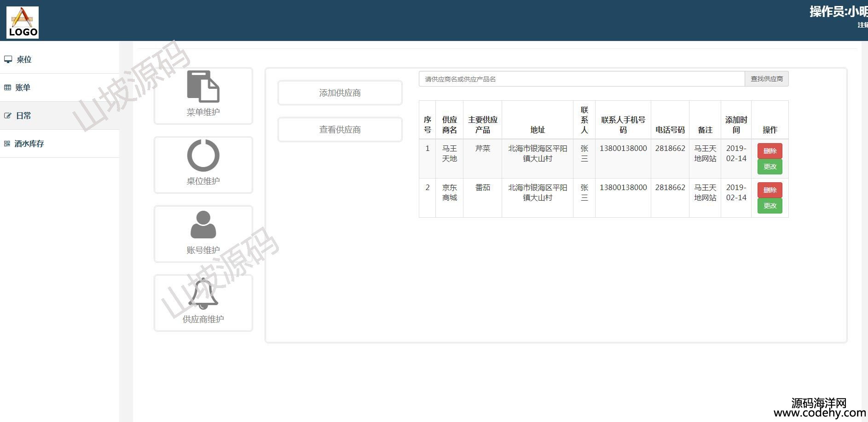Delete supplier 马王天地 with red 删除 button
Viewport: 868px width, 422px height.
click(x=770, y=151)
